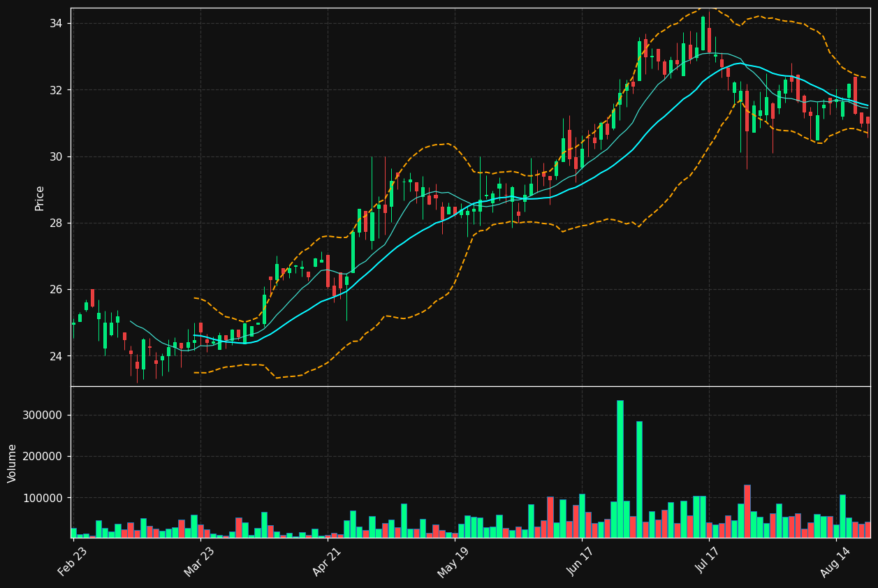Click the 26 price axis label
Screen dimensions: 878x588
(55, 289)
